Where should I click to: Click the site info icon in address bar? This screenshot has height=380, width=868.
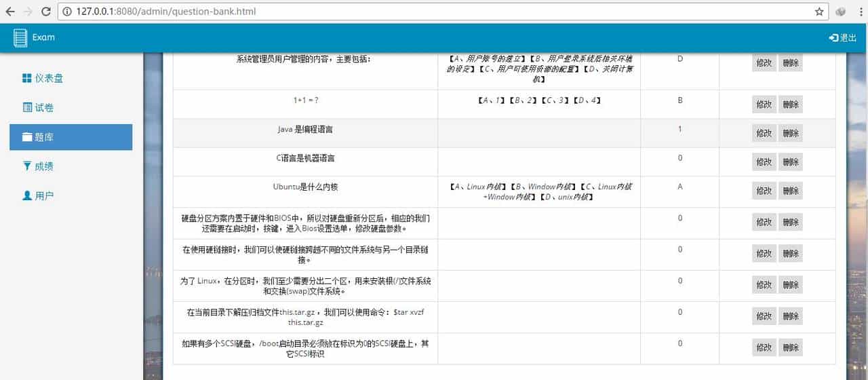(x=68, y=12)
